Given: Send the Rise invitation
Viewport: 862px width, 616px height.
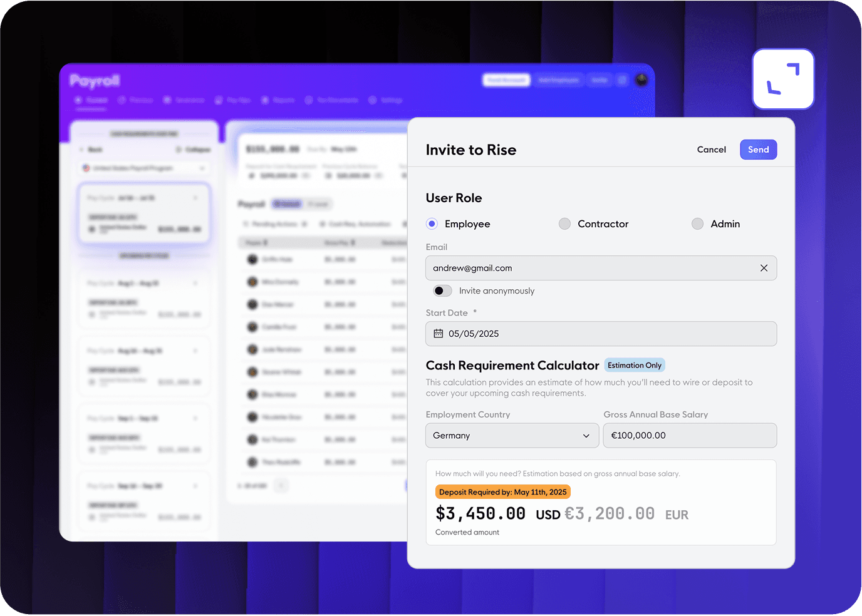Looking at the screenshot, I should pyautogui.click(x=759, y=150).
